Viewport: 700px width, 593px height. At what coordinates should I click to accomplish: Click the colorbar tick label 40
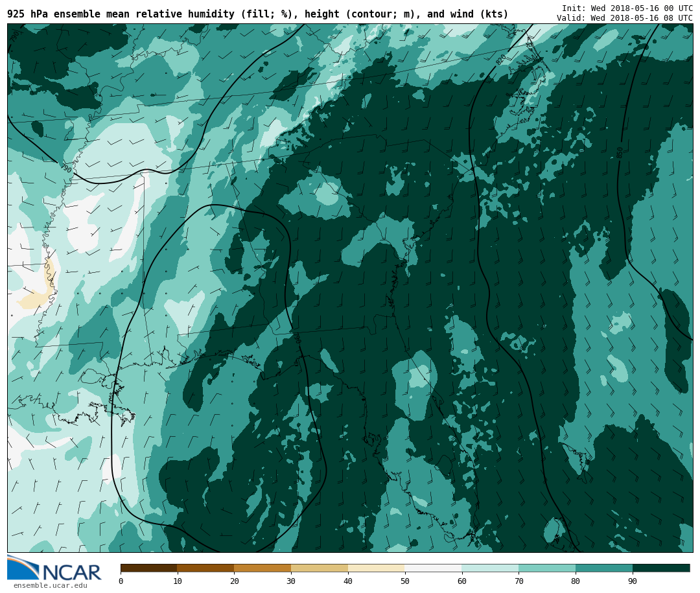pyautogui.click(x=348, y=581)
